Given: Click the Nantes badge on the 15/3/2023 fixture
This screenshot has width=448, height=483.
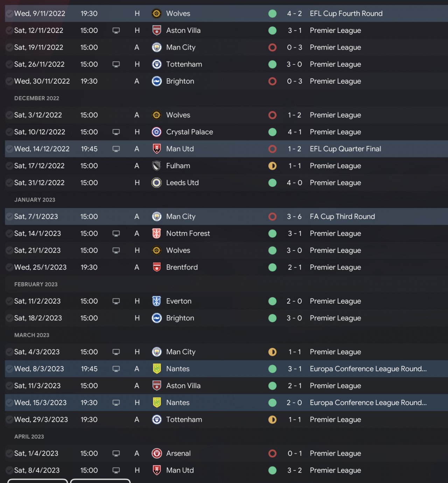Looking at the screenshot, I should click(x=156, y=403).
